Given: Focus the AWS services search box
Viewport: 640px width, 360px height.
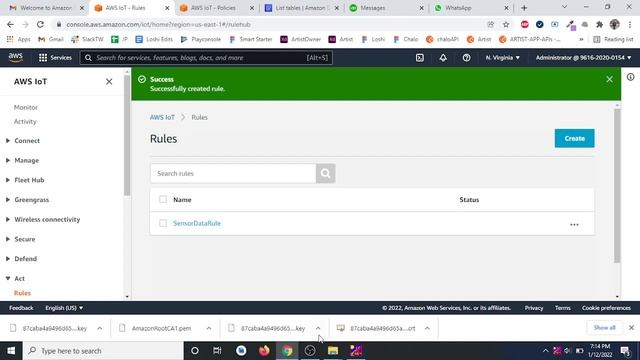Looking at the screenshot, I should click(206, 58).
